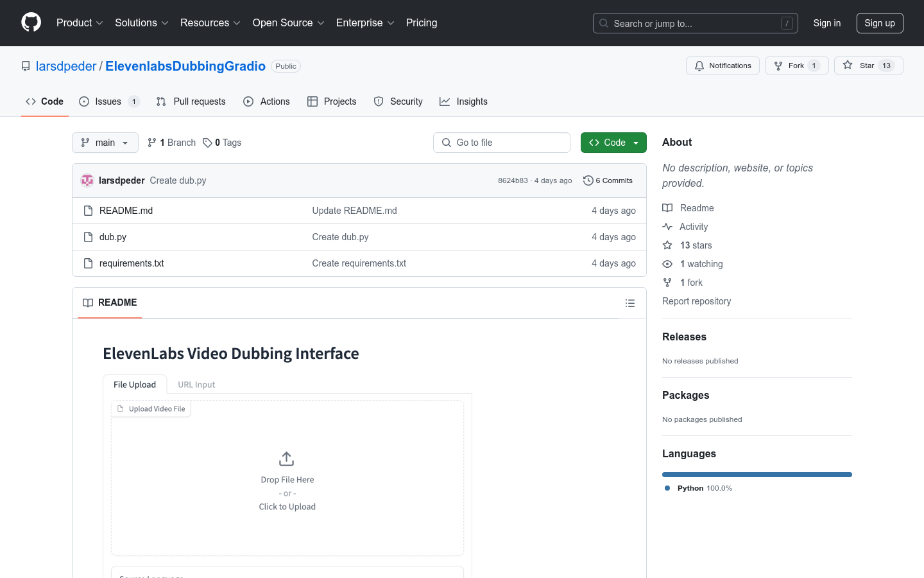The image size is (924, 578).
Task: Click the repository book icon beside larsdpeder
Action: 26,66
